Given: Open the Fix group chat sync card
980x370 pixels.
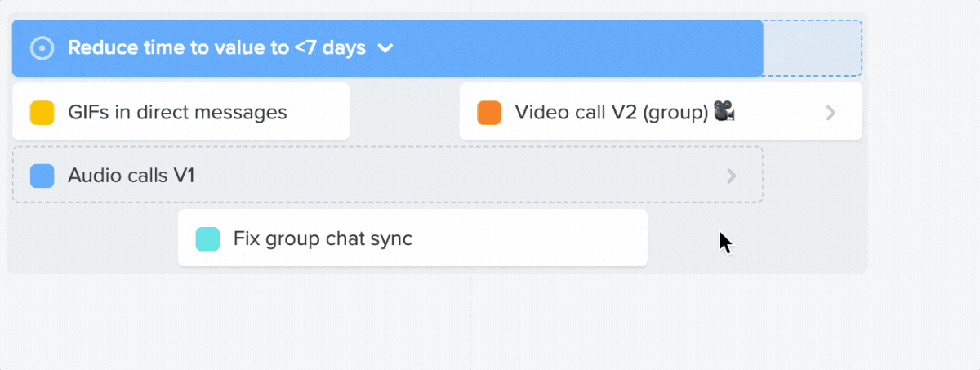Looking at the screenshot, I should tap(412, 238).
